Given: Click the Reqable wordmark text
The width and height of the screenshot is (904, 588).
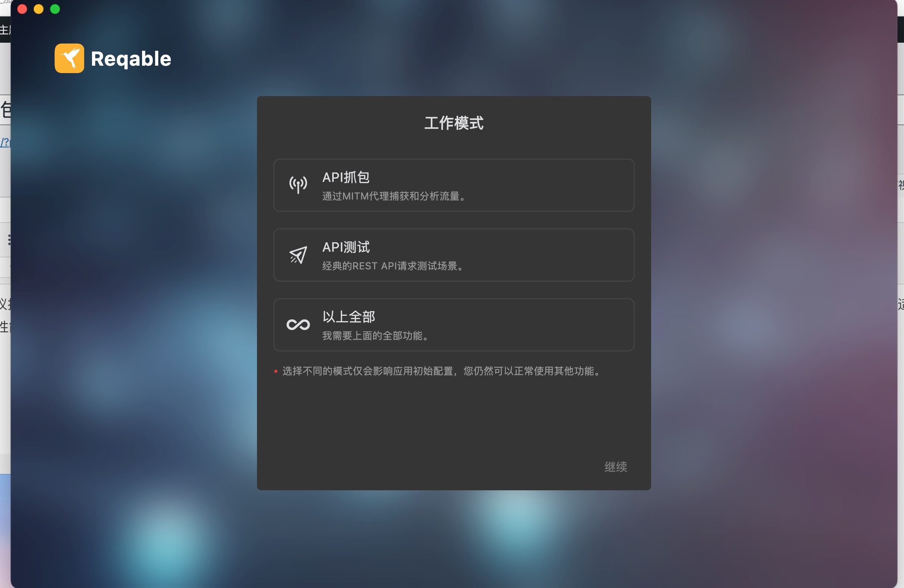Looking at the screenshot, I should 131,59.
